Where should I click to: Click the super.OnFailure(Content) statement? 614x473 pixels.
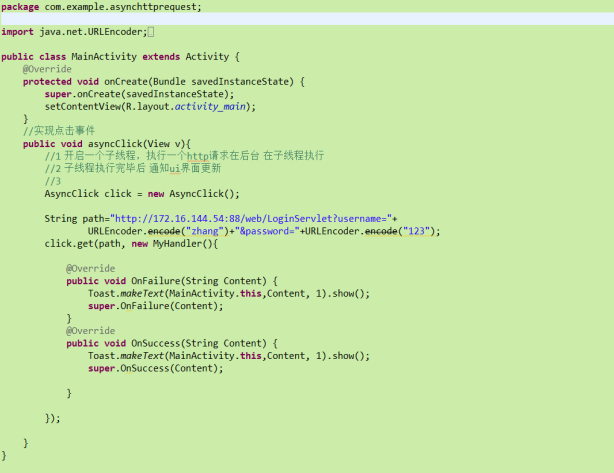point(155,306)
